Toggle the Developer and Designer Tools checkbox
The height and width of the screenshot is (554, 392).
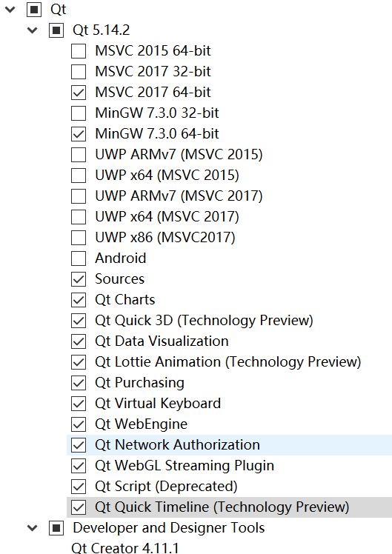coord(56,528)
